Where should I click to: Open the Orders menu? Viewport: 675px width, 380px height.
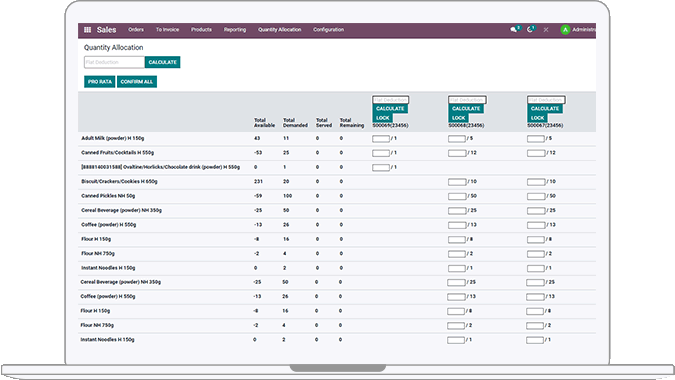coord(136,30)
